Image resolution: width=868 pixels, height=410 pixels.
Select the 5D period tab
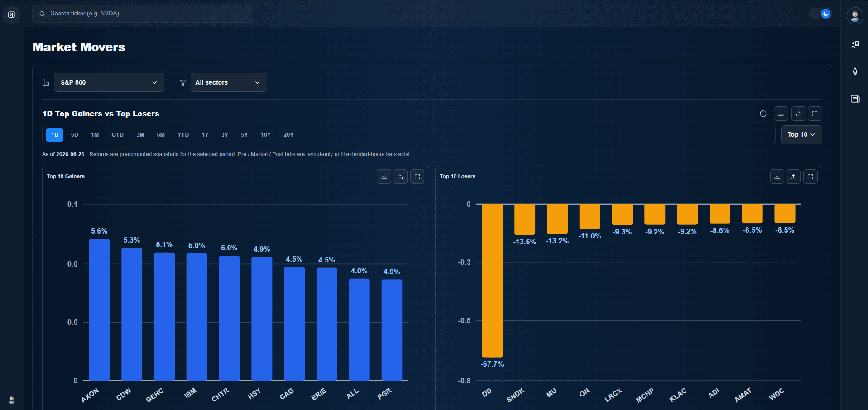click(x=75, y=135)
